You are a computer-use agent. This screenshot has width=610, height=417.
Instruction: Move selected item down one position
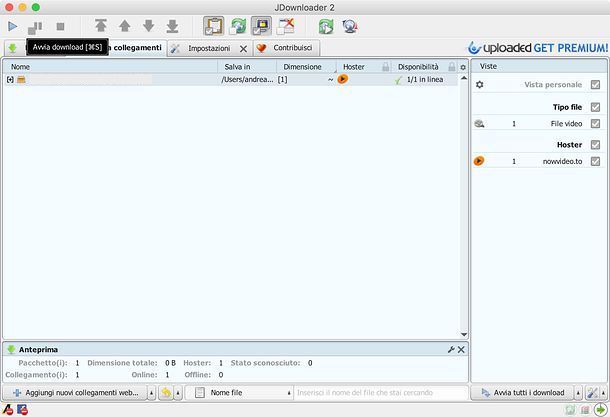pos(148,26)
